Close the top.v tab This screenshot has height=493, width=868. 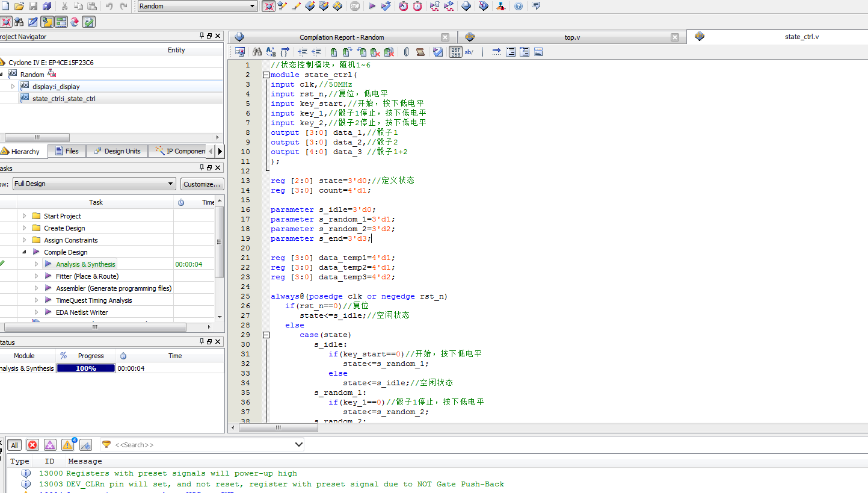(x=675, y=37)
